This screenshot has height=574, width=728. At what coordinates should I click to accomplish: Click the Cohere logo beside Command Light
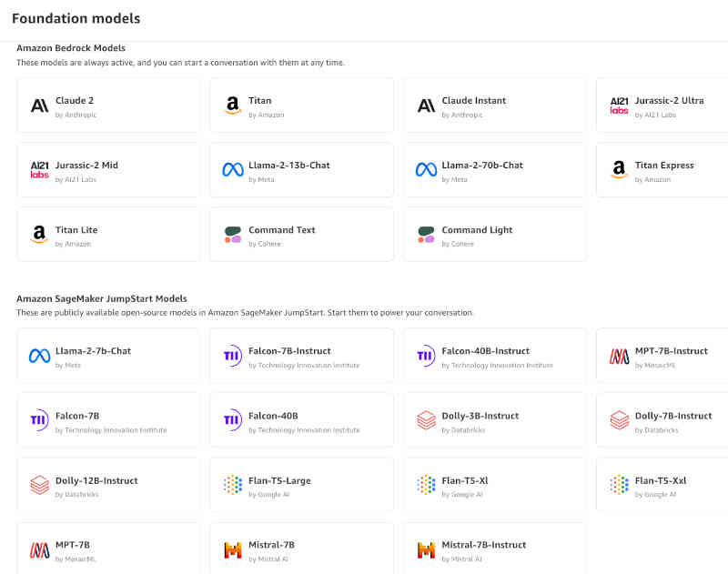click(426, 235)
